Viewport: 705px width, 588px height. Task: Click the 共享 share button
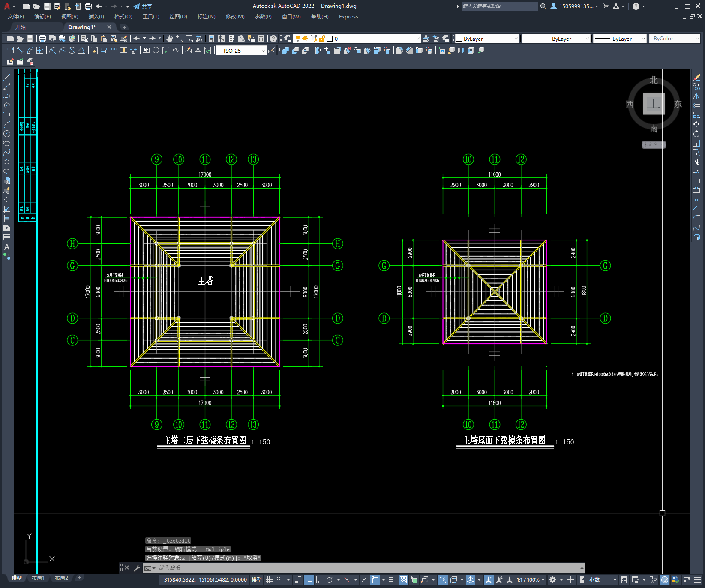click(x=143, y=6)
